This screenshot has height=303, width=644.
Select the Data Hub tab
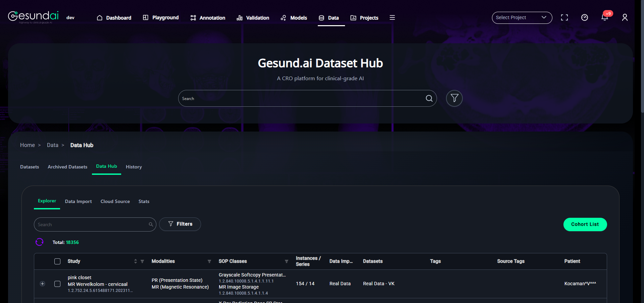[x=106, y=166]
